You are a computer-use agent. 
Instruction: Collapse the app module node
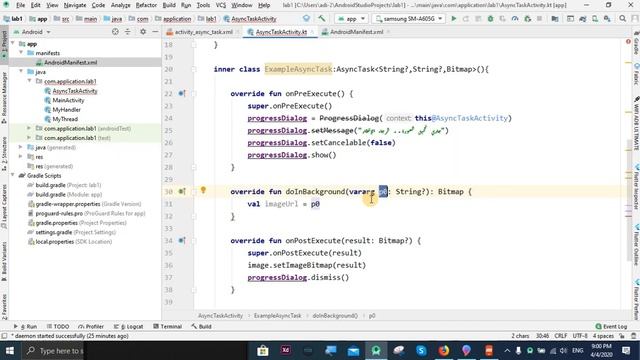(12, 43)
